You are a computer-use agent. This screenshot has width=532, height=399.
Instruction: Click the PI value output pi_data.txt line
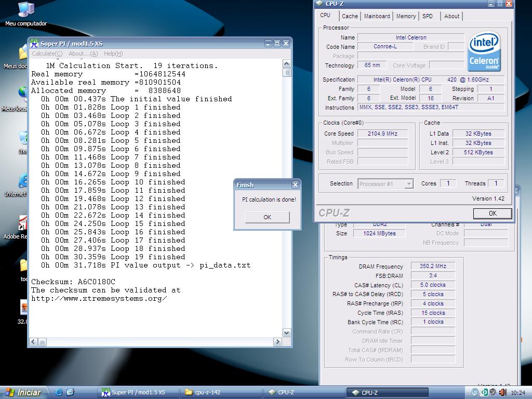146,265
